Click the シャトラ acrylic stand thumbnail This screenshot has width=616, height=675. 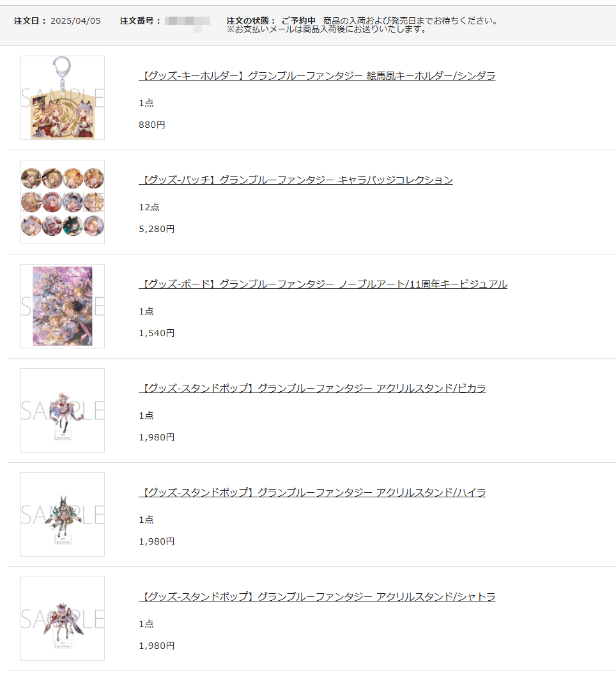pos(63,619)
